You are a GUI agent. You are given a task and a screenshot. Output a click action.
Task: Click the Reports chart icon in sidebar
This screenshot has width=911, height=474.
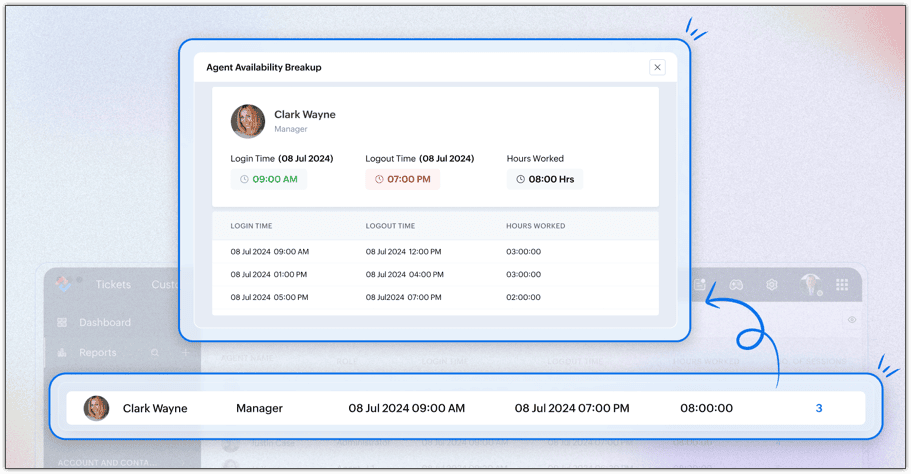pos(62,353)
